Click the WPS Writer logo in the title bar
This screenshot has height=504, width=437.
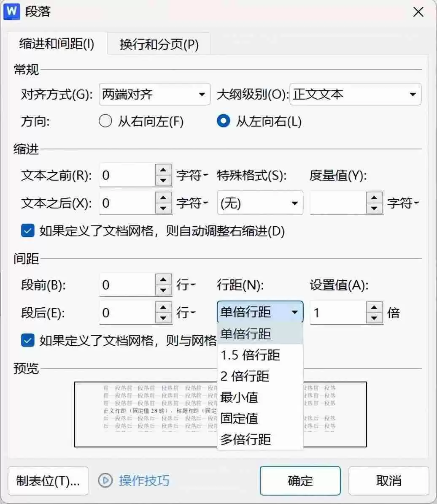coord(11,12)
